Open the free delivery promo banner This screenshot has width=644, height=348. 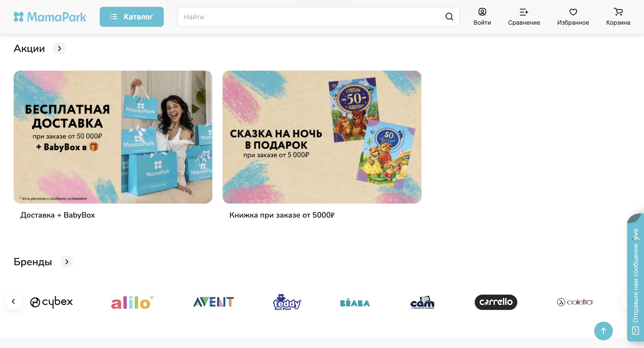pyautogui.click(x=113, y=137)
